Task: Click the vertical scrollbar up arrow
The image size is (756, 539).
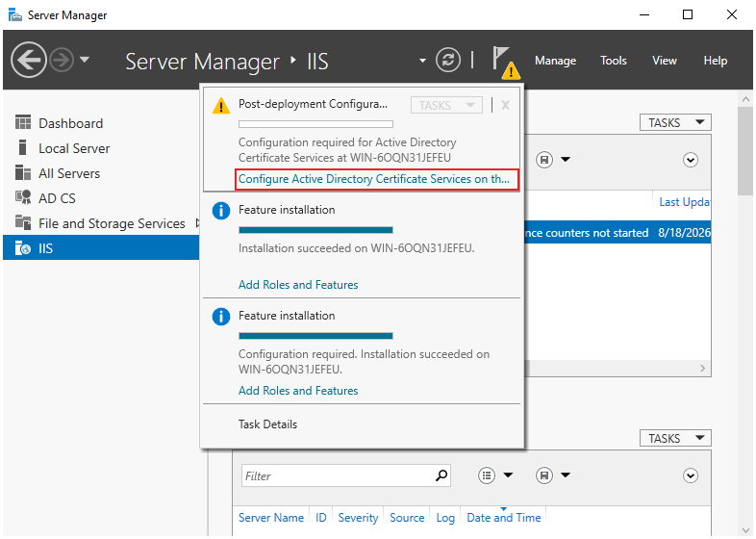Action: tap(745, 100)
